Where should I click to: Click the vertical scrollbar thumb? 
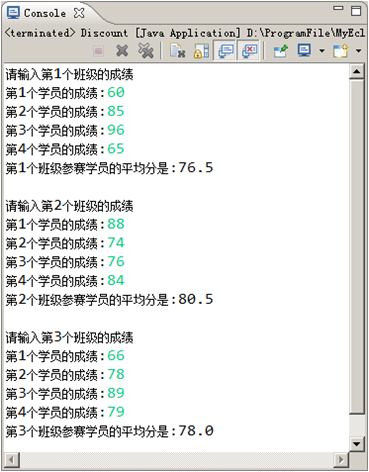pos(357,246)
